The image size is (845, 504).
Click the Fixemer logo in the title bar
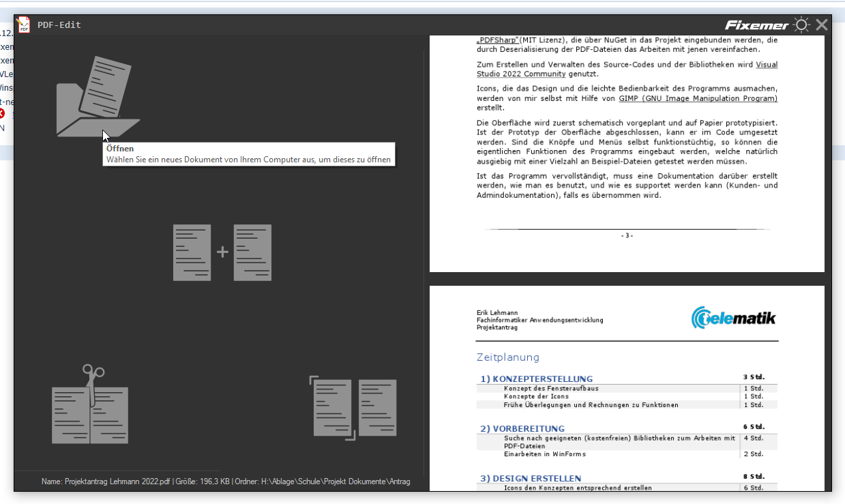coord(756,25)
